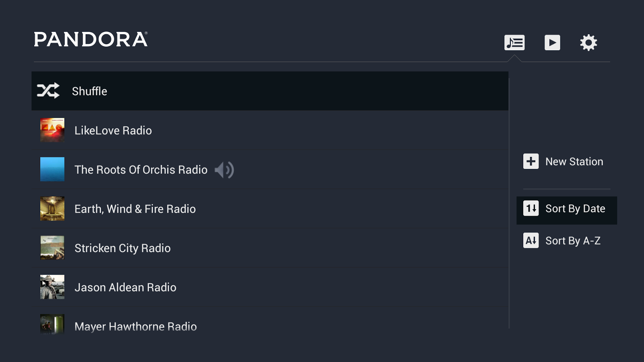Click the blue Roots Of Orchis thumbnail
The image size is (644, 362).
[52, 169]
